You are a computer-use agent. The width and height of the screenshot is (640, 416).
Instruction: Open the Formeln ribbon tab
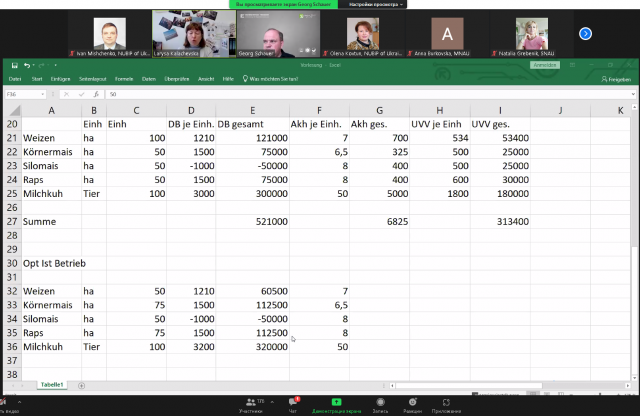(124, 78)
